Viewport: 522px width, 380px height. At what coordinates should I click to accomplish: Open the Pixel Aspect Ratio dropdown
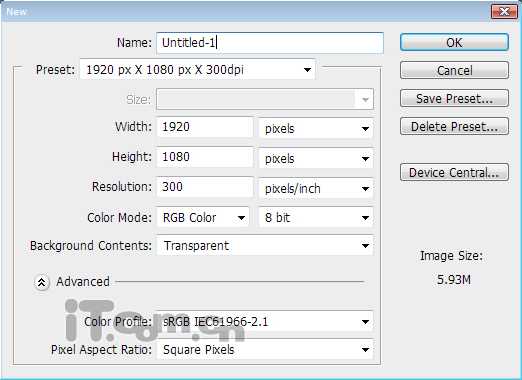[265, 350]
